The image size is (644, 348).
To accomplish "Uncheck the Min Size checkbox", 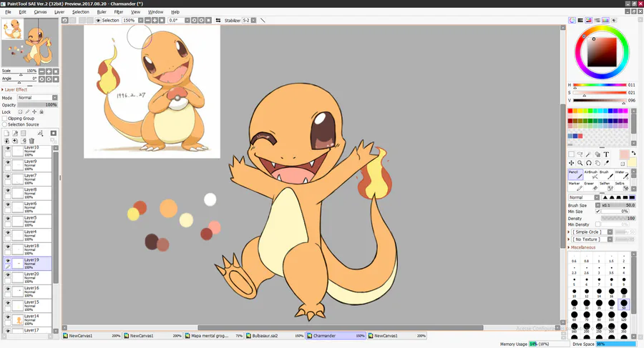I will [598, 212].
